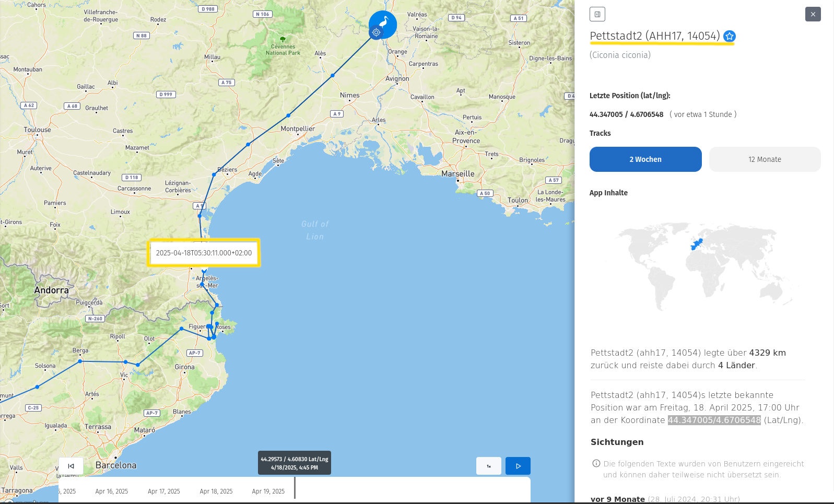The image size is (834, 504).
Task: Click the info icon under Sichtungen
Action: click(596, 463)
